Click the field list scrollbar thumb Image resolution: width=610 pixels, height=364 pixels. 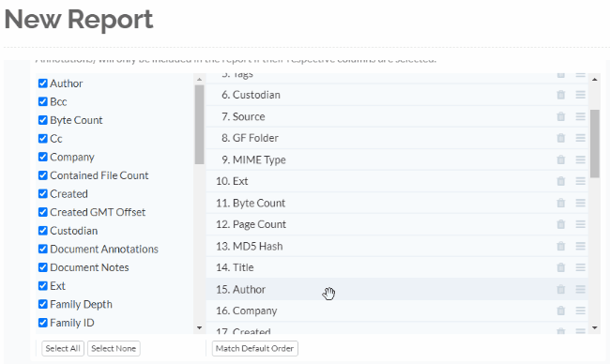(x=199, y=125)
